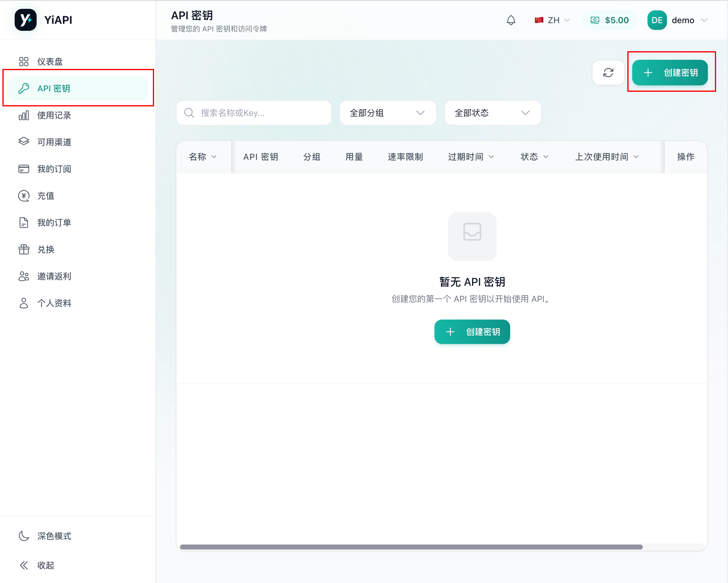728x583 pixels.
Task: Click the redeem gift icon
Action: pos(23,249)
